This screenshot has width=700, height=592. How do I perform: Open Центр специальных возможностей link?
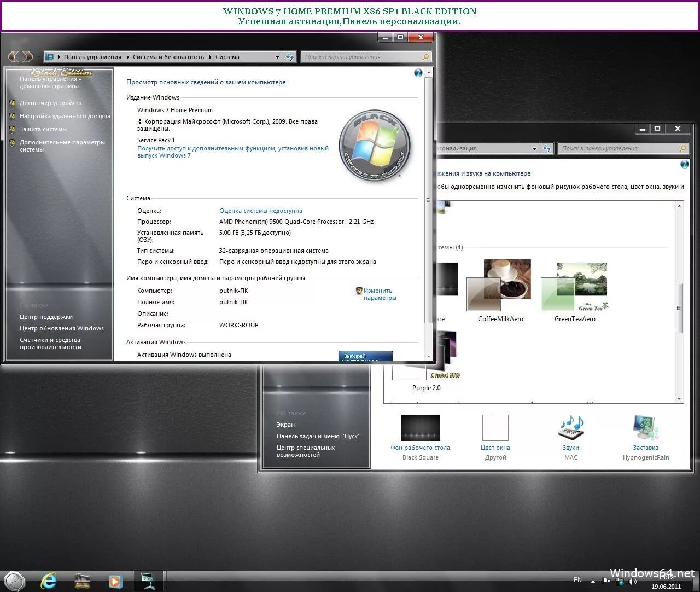tap(306, 451)
